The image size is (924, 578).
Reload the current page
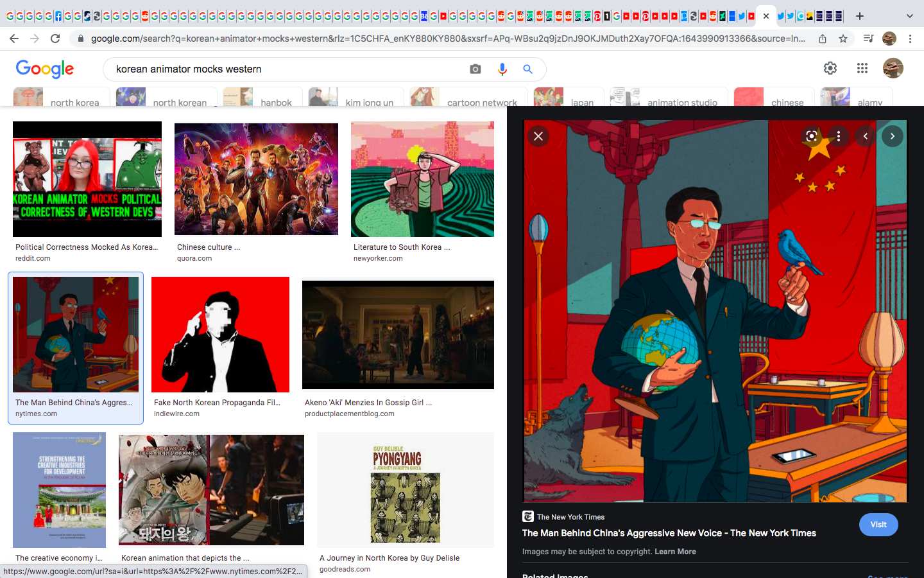(55, 39)
